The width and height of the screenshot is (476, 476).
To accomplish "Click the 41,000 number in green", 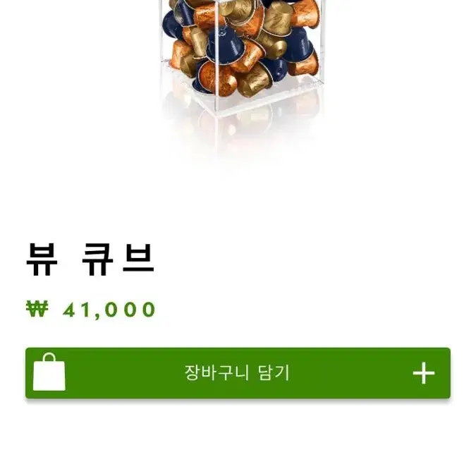I will (109, 310).
